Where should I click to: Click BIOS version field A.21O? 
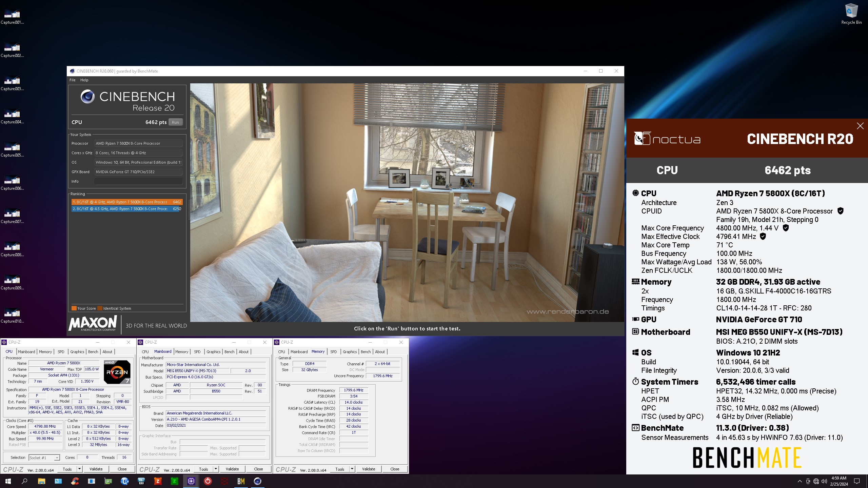216,419
